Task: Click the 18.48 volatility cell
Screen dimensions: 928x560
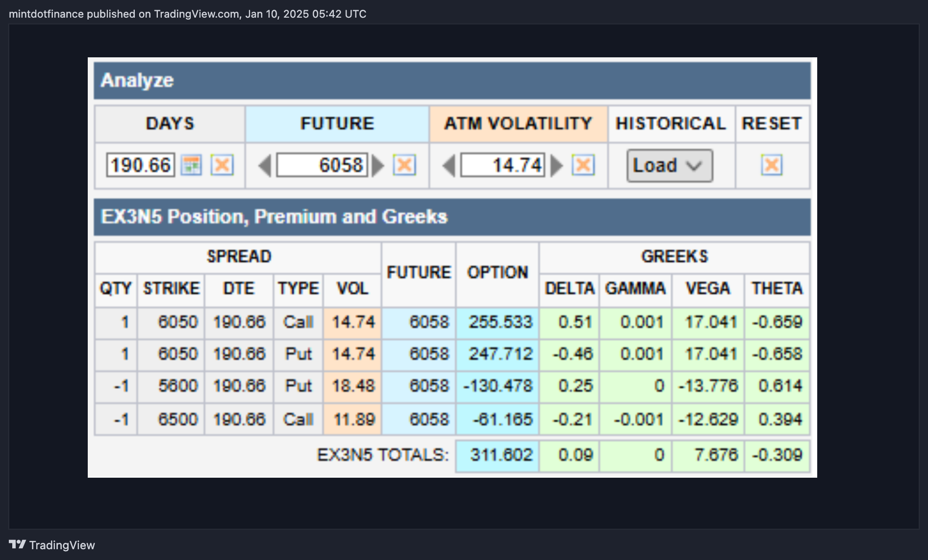Action: 352,386
